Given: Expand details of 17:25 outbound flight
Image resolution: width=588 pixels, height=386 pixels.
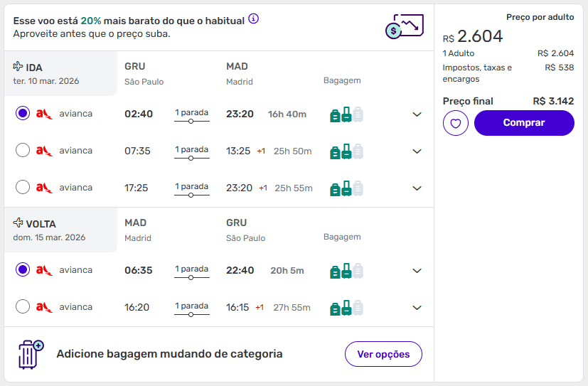Looking at the screenshot, I should pyautogui.click(x=417, y=188).
